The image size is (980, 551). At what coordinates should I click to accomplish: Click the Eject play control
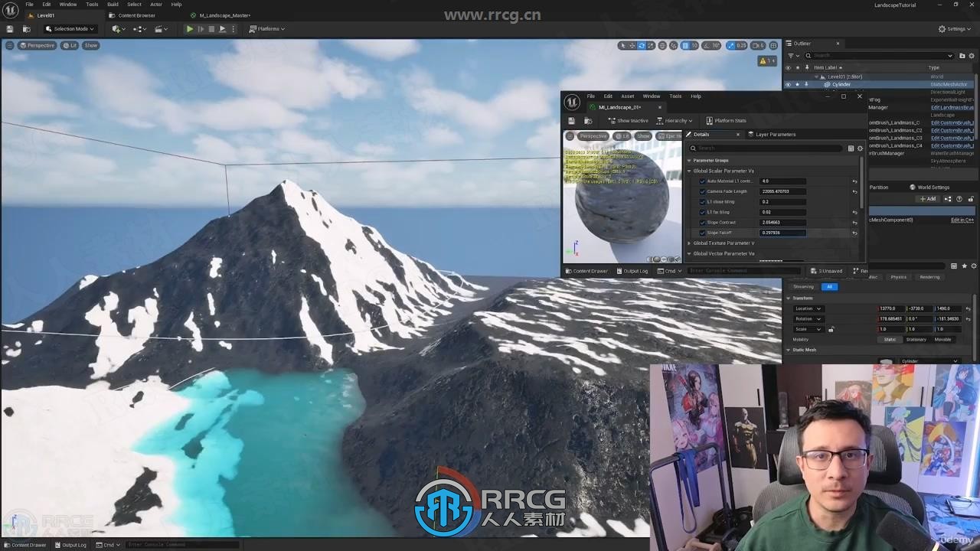pyautogui.click(x=222, y=29)
